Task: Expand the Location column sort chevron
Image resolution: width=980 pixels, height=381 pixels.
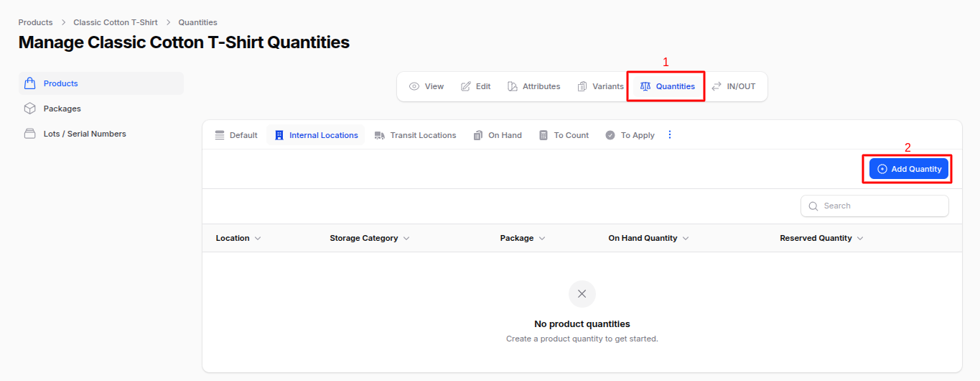Action: (258, 238)
